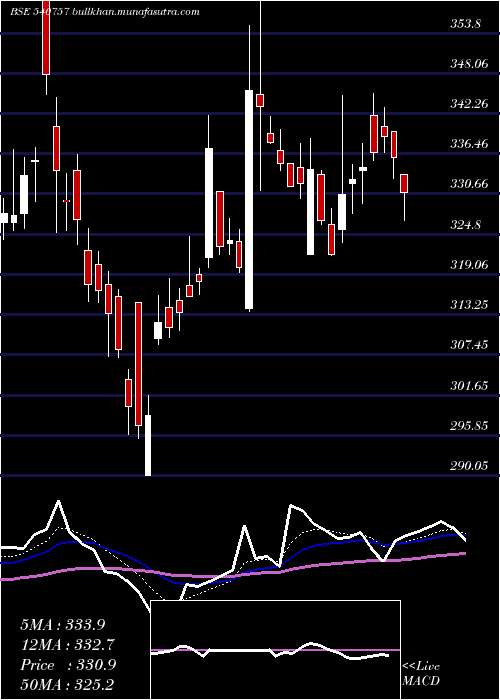Select the 336.46 price level label

click(468, 144)
